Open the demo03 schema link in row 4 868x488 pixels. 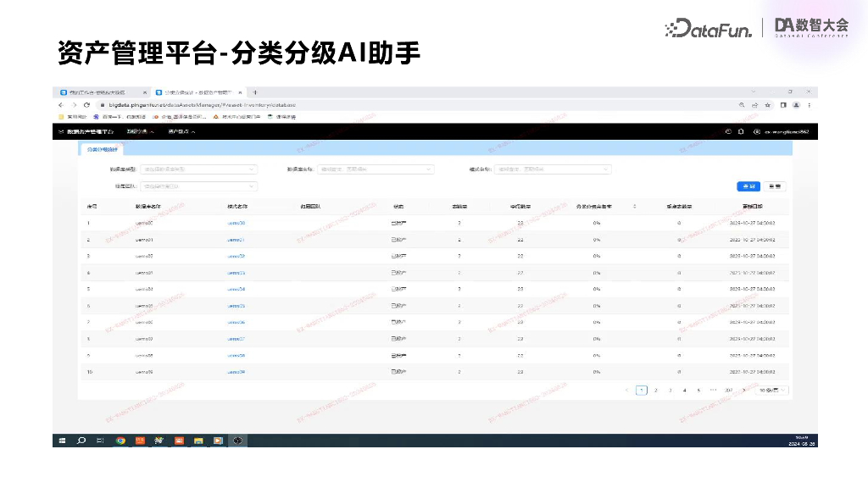pos(236,273)
